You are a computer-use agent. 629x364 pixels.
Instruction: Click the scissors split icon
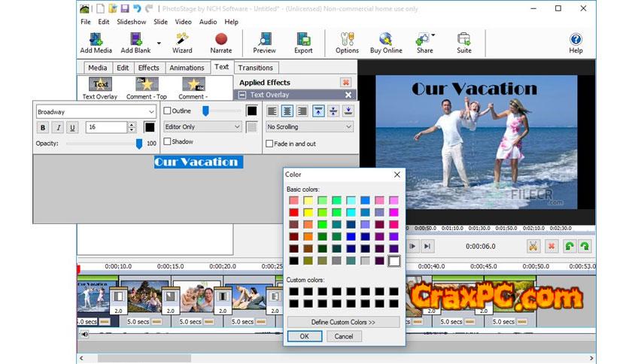(533, 246)
